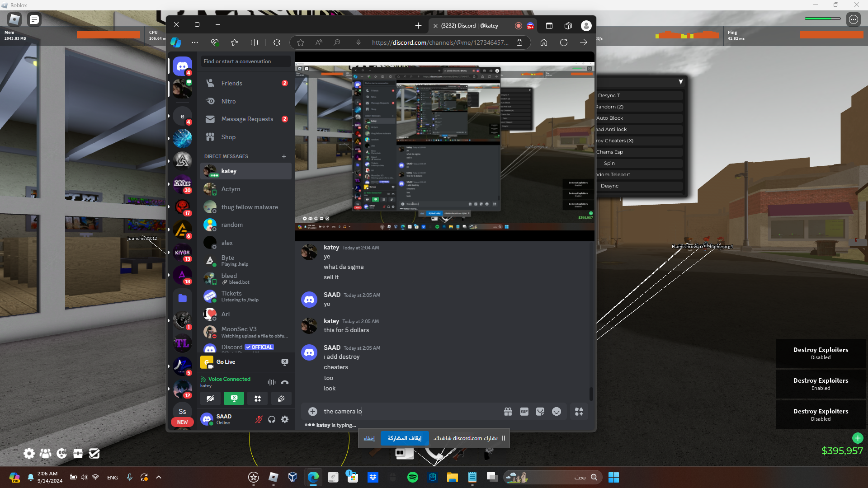Viewport: 868px width, 488px height.
Task: Open the gift Nitro icon in chat bar
Action: click(x=508, y=411)
